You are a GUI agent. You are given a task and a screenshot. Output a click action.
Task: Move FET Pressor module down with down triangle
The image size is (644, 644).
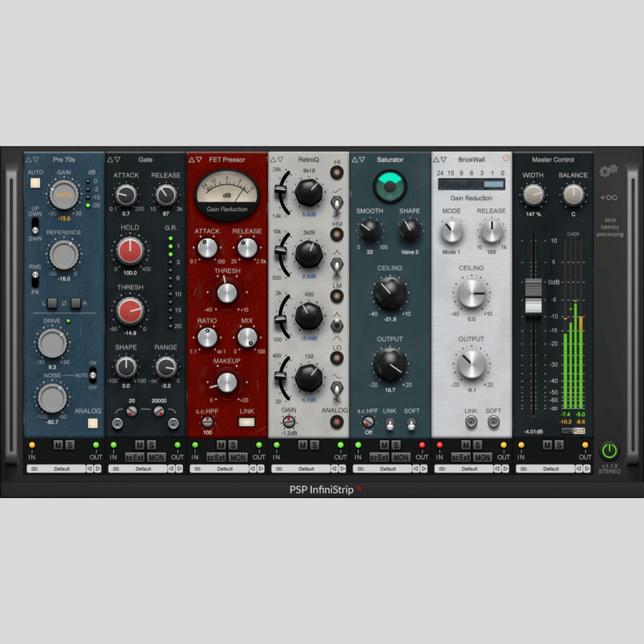click(199, 159)
